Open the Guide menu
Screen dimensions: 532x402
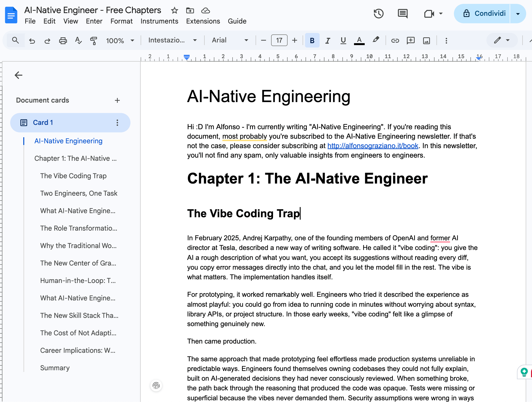click(237, 21)
